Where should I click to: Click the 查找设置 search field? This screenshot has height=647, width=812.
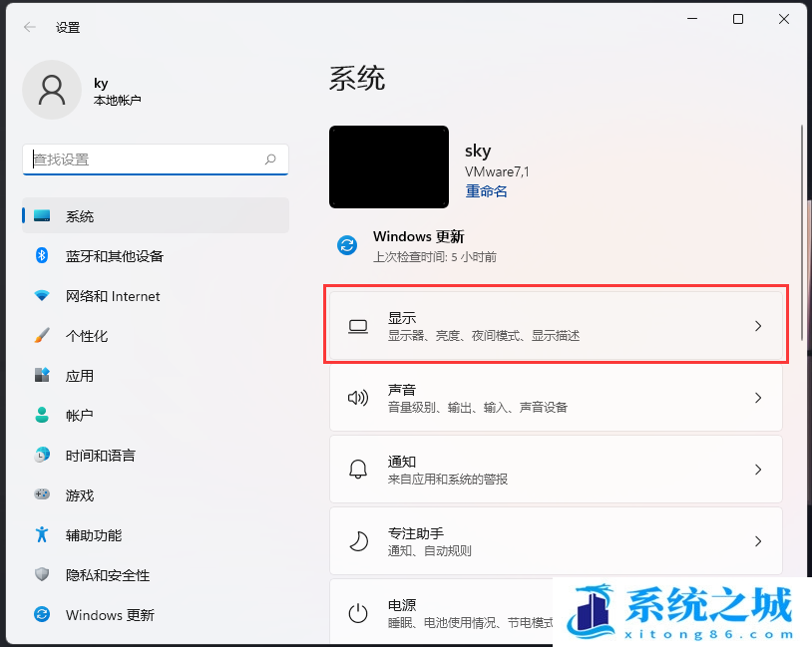tap(156, 160)
